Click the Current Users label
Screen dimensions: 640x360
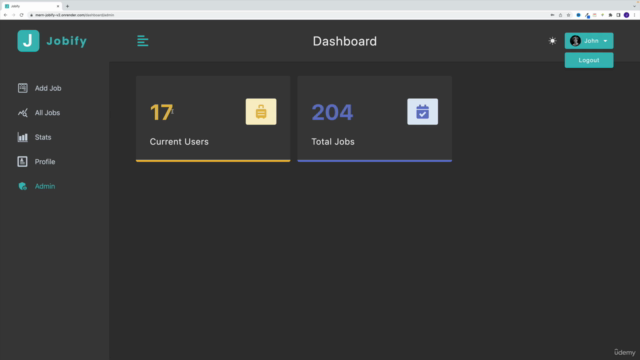coord(179,142)
